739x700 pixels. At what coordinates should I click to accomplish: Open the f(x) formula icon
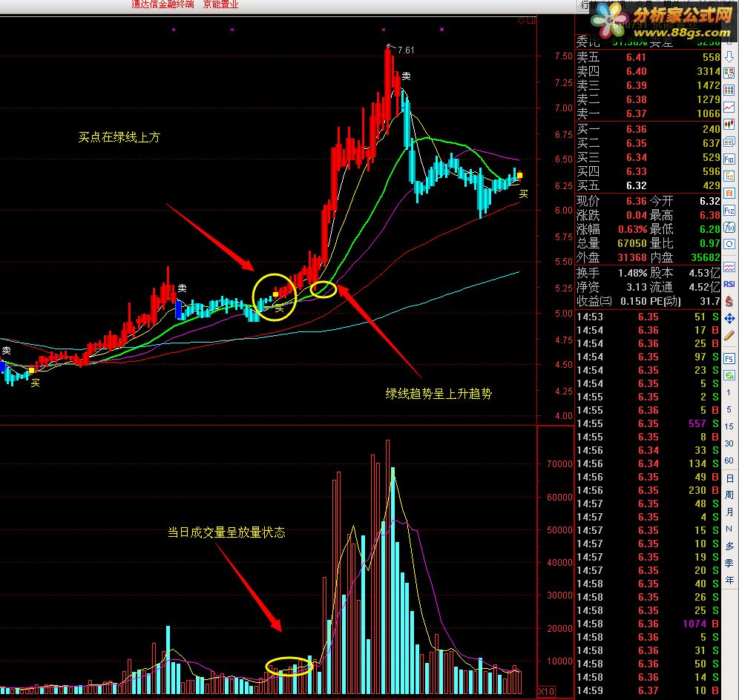click(729, 228)
